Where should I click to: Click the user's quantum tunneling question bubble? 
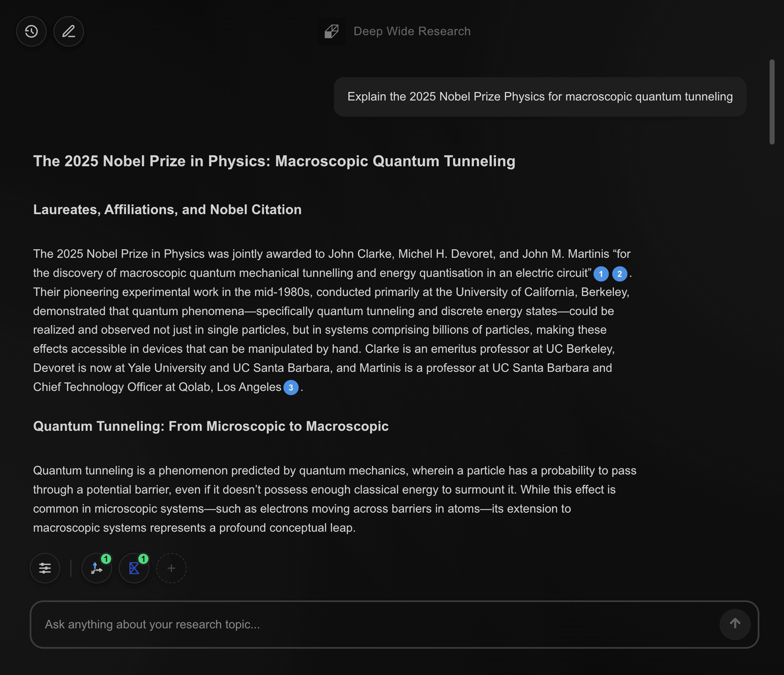pyautogui.click(x=540, y=97)
